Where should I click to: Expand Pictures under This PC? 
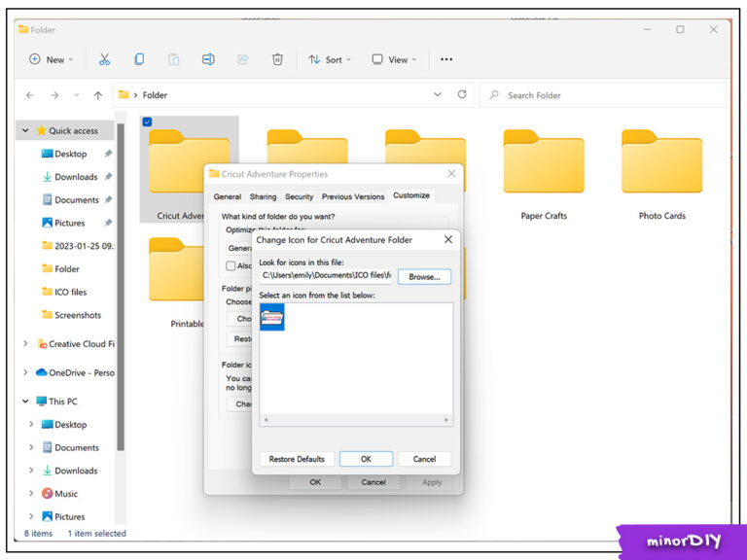click(x=31, y=516)
